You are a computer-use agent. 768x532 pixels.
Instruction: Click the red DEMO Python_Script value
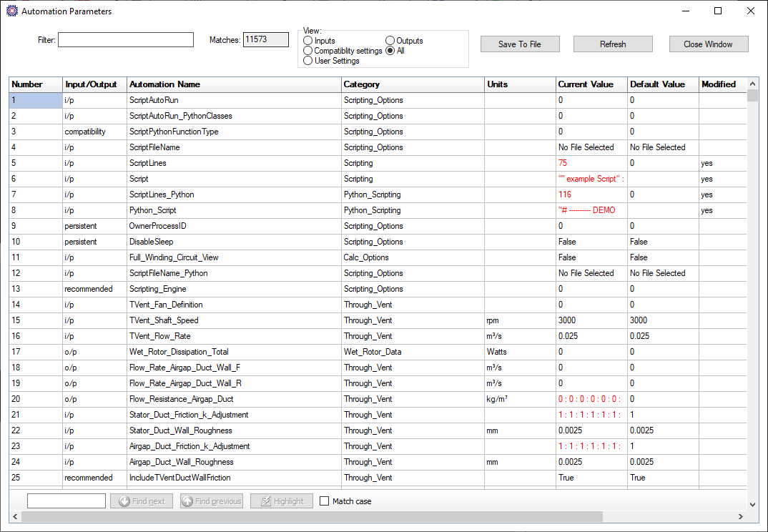pyautogui.click(x=591, y=210)
